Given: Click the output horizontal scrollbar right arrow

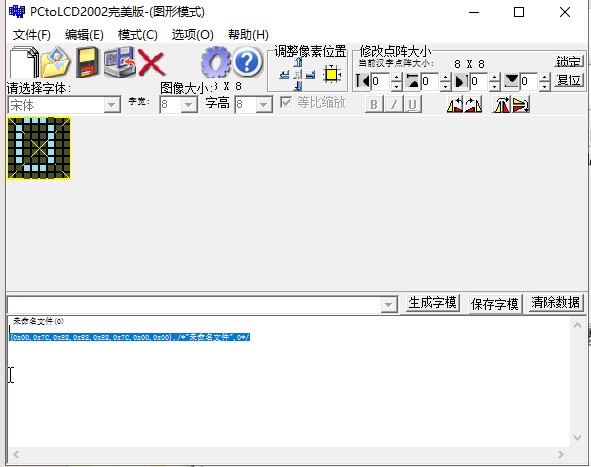Looking at the screenshot, I should tap(561, 454).
